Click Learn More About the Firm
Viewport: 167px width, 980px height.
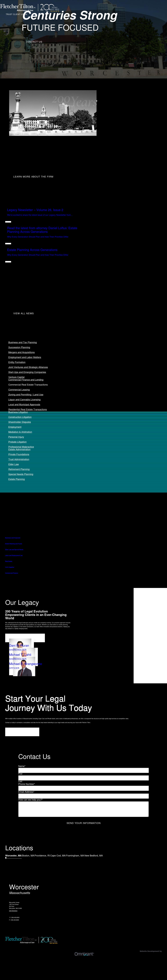tap(33, 177)
